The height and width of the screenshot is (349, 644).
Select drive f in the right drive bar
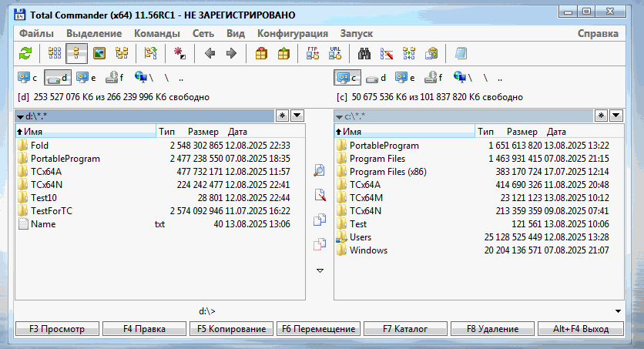(x=434, y=78)
